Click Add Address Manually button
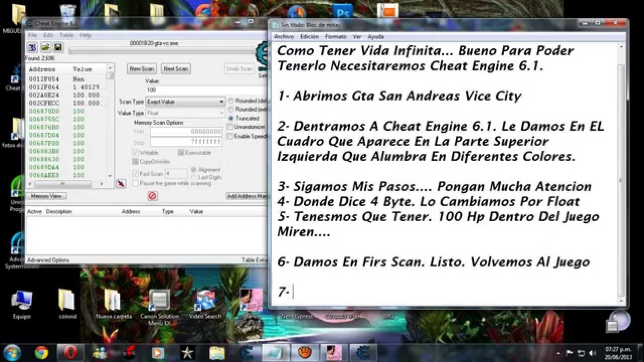Viewport: 644px width, 362px height. pos(247,196)
